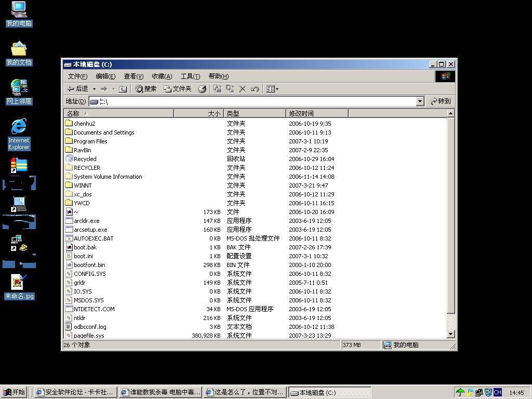
Task: Click the 转到 Go button
Action: coord(441,101)
